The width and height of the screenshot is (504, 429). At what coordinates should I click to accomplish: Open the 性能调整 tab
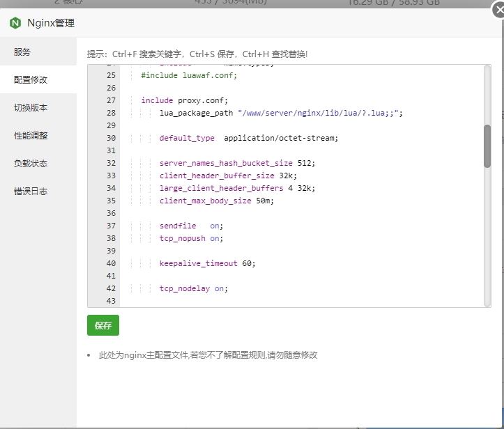pos(38,136)
